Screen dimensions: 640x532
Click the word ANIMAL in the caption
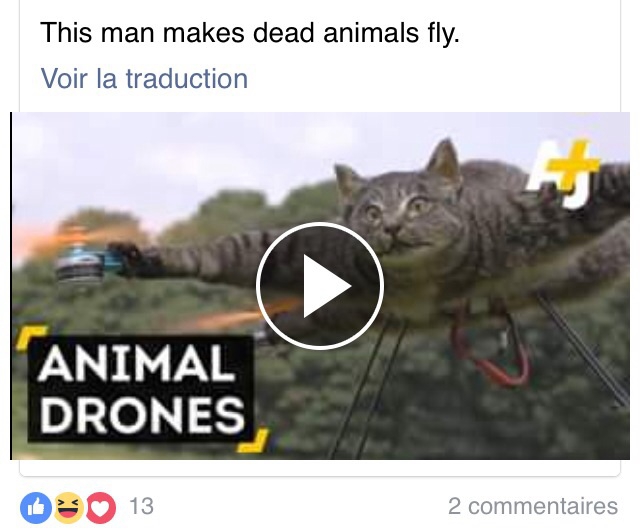pos(137,363)
